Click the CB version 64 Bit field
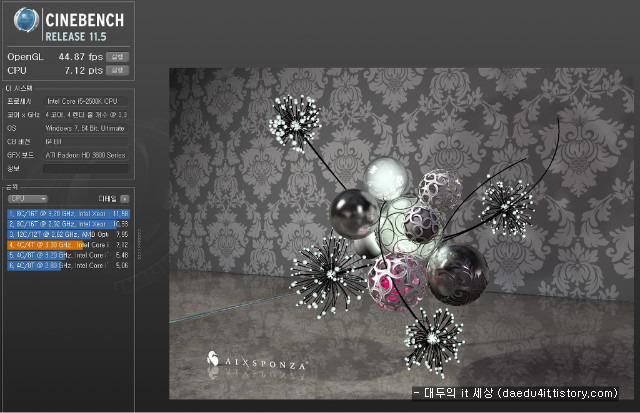The width and height of the screenshot is (640, 413). [x=86, y=142]
